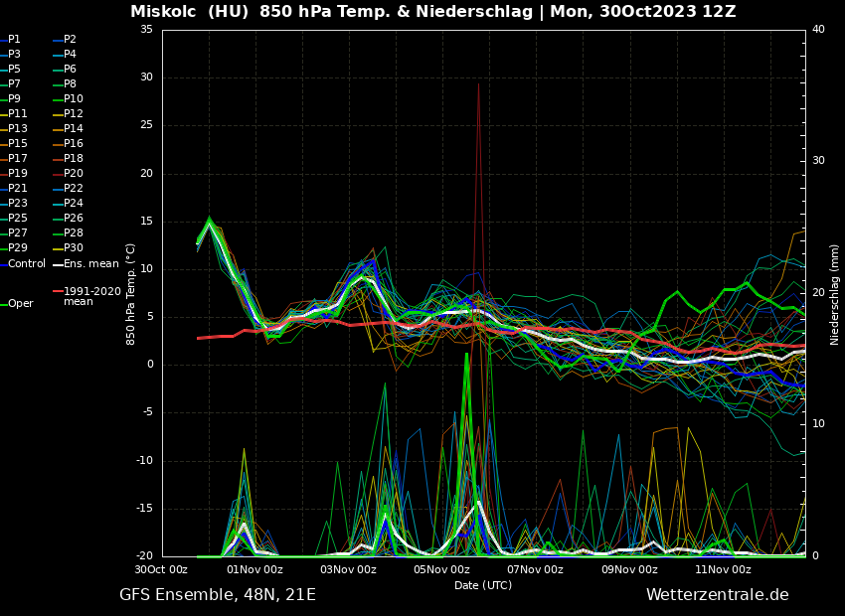This screenshot has width=845, height=616.
Task: Select the P30 legend entry
Action: click(x=74, y=248)
